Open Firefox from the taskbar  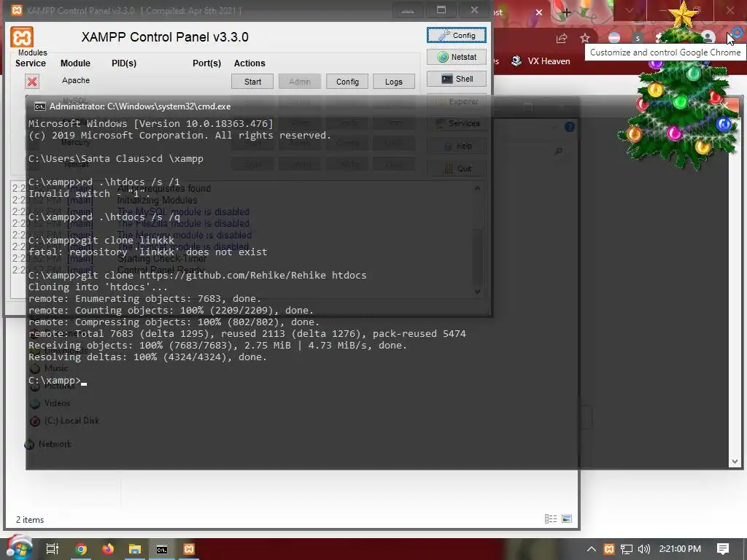(108, 549)
